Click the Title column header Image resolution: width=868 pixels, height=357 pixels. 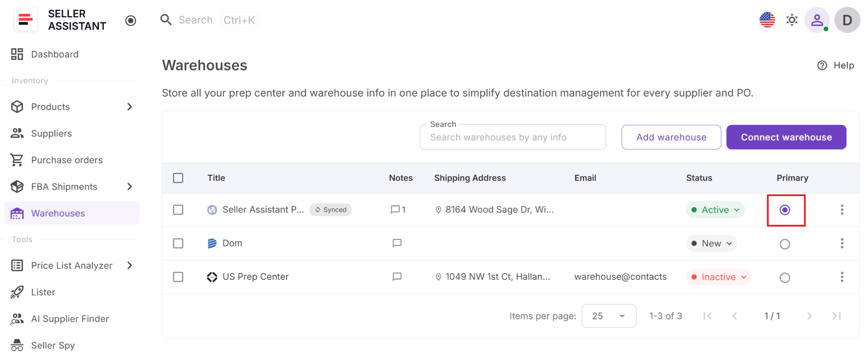[216, 178]
